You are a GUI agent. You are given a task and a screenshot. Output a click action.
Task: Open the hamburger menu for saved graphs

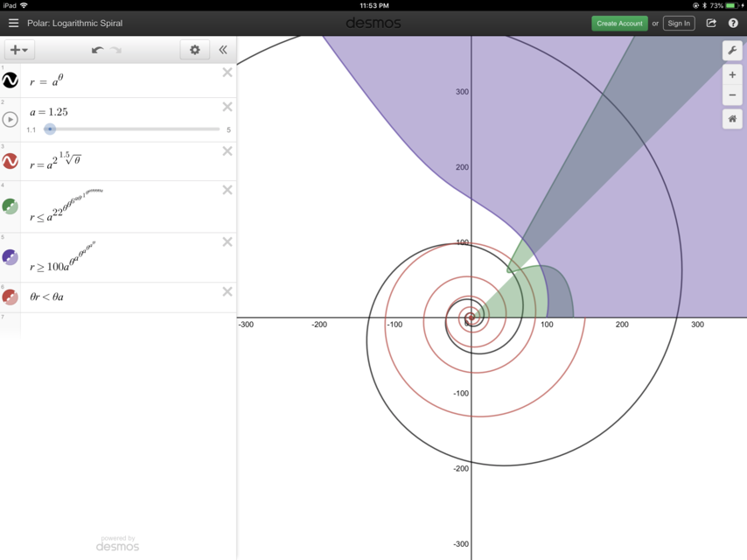tap(13, 24)
